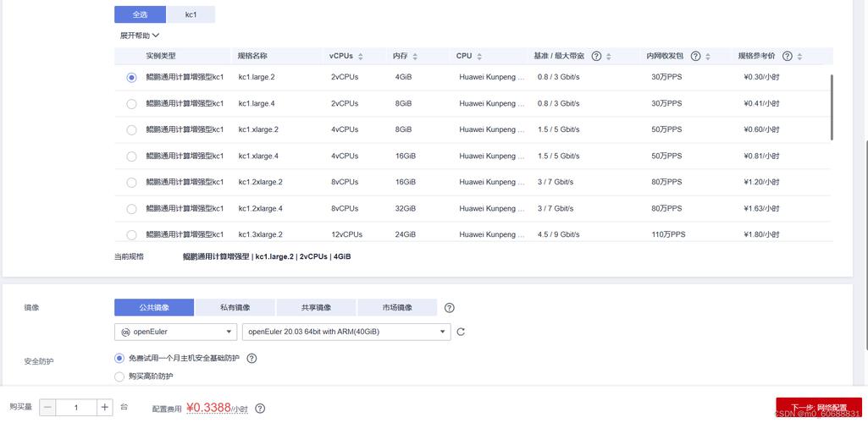Sort by 基准/最大带宽 sort arrows

click(609, 57)
